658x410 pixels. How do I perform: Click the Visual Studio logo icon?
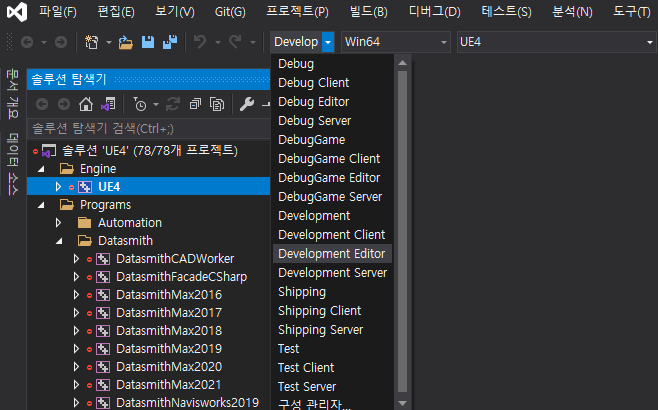(17, 12)
